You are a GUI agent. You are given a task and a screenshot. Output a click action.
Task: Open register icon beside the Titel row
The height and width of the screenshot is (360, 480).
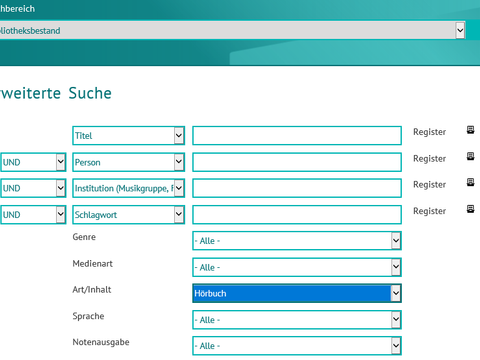click(x=470, y=130)
